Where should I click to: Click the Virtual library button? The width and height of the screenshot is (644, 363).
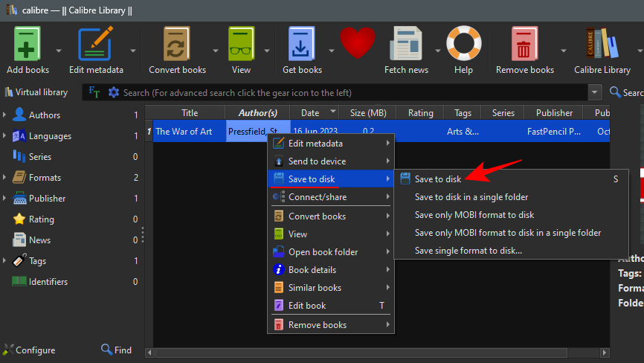tap(36, 92)
